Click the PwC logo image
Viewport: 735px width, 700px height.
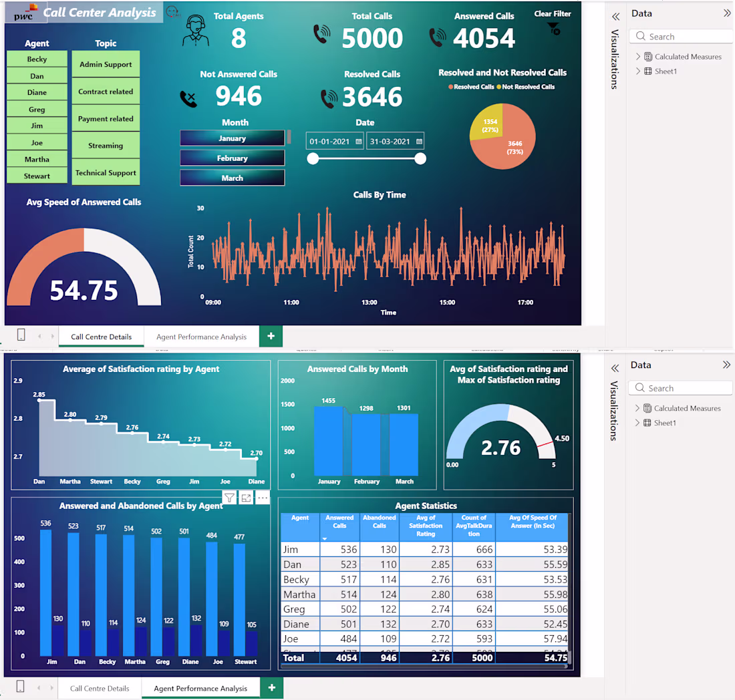[25, 13]
